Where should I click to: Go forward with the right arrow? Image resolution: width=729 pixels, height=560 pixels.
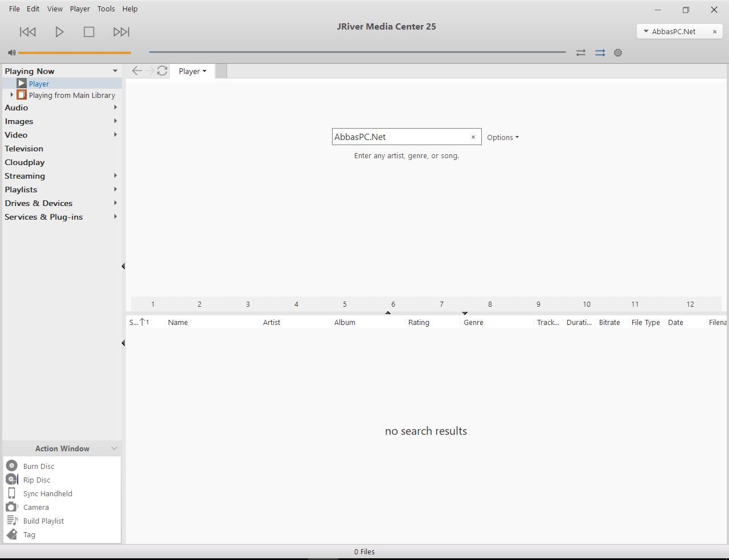click(x=150, y=71)
